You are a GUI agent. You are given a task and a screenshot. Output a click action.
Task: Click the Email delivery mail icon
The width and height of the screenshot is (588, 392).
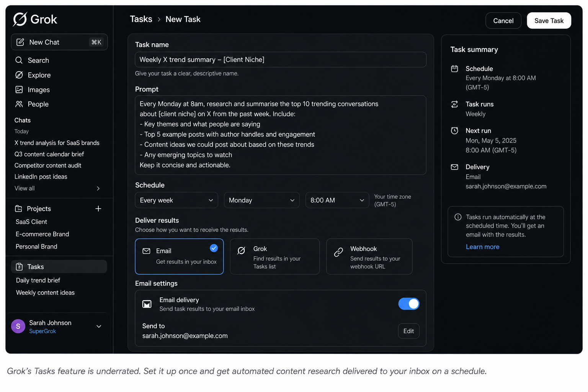(147, 304)
